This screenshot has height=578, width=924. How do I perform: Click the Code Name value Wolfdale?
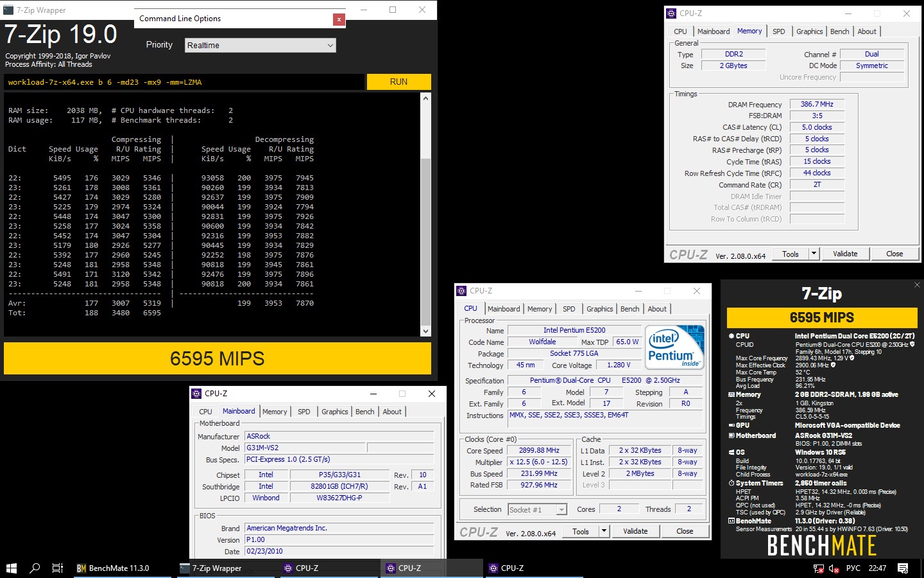point(543,342)
